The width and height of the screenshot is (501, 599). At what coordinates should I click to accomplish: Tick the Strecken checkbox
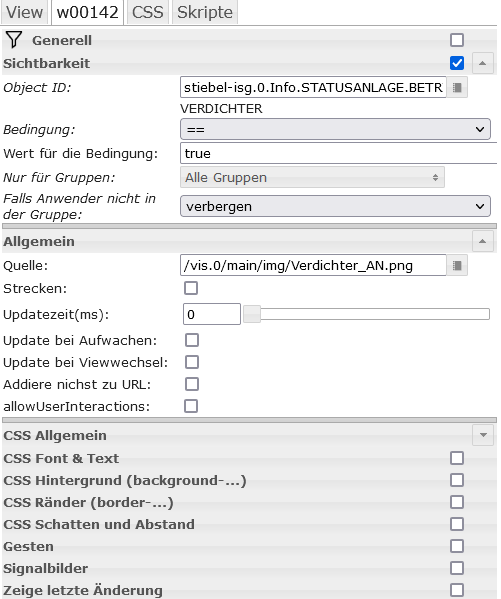pyautogui.click(x=191, y=288)
